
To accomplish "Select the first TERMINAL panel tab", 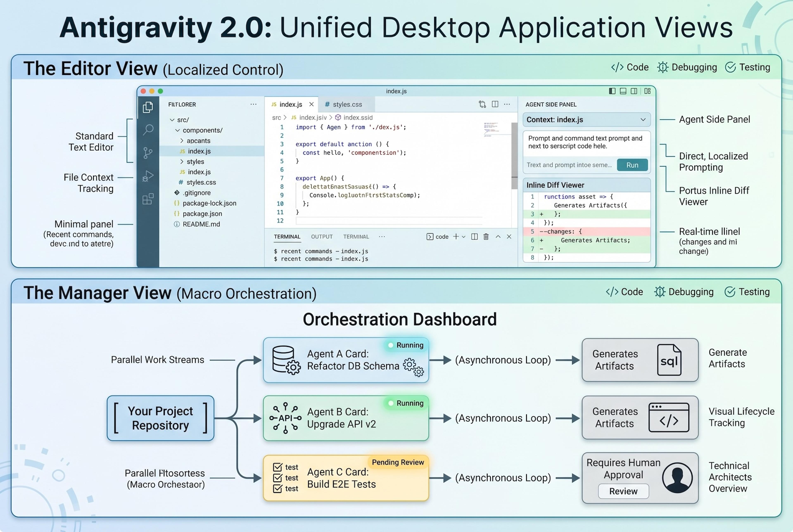I will 287,237.
